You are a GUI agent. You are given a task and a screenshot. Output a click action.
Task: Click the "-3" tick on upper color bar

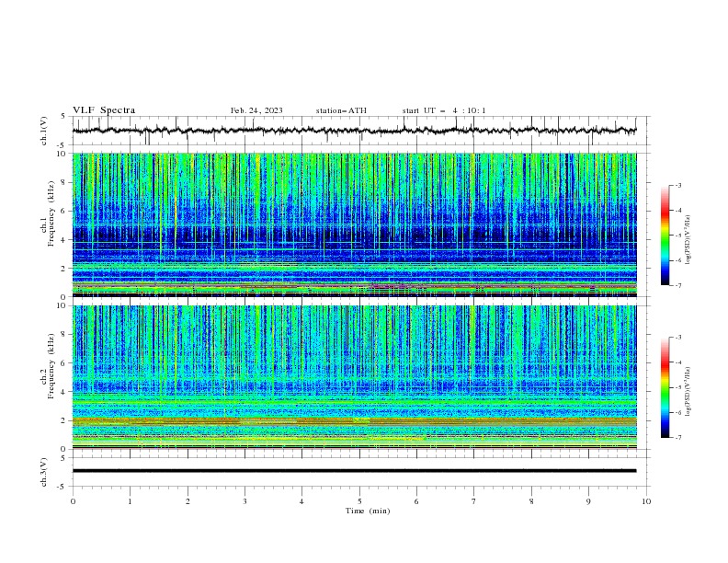pos(677,185)
